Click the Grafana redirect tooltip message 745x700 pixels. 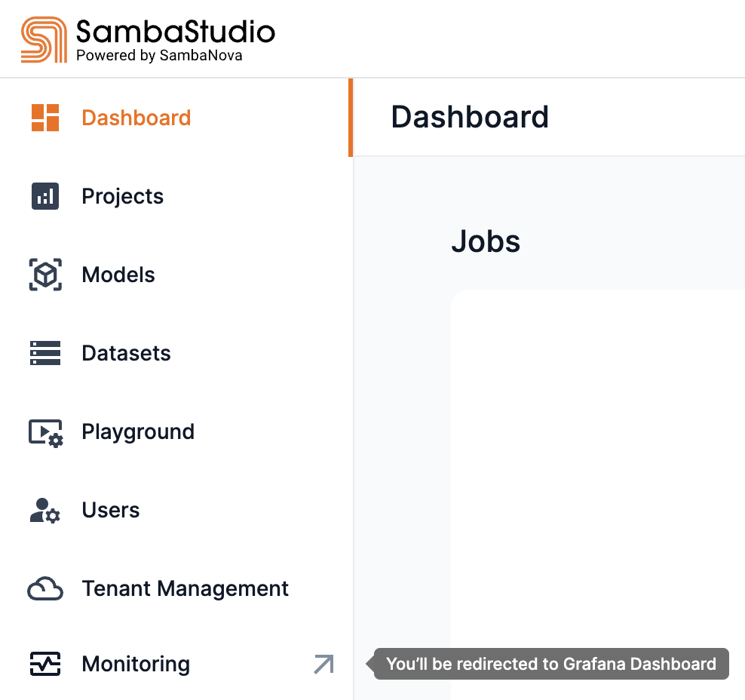pyautogui.click(x=551, y=664)
